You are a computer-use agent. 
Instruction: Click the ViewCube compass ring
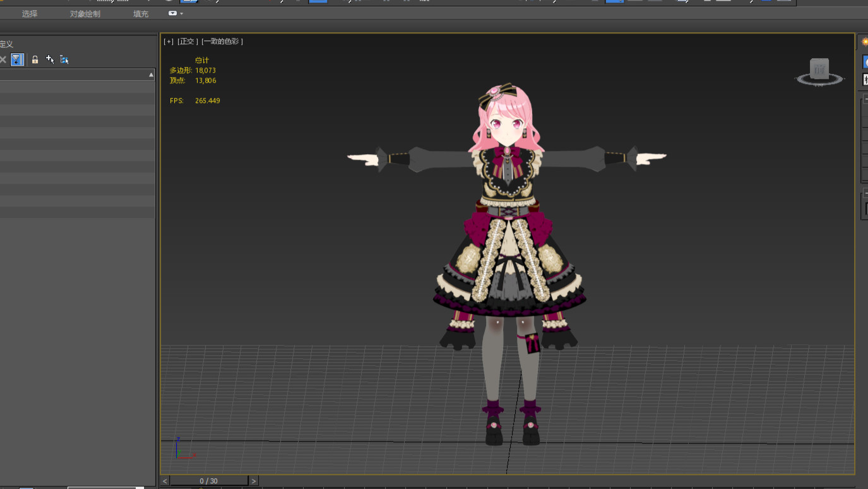(x=819, y=81)
